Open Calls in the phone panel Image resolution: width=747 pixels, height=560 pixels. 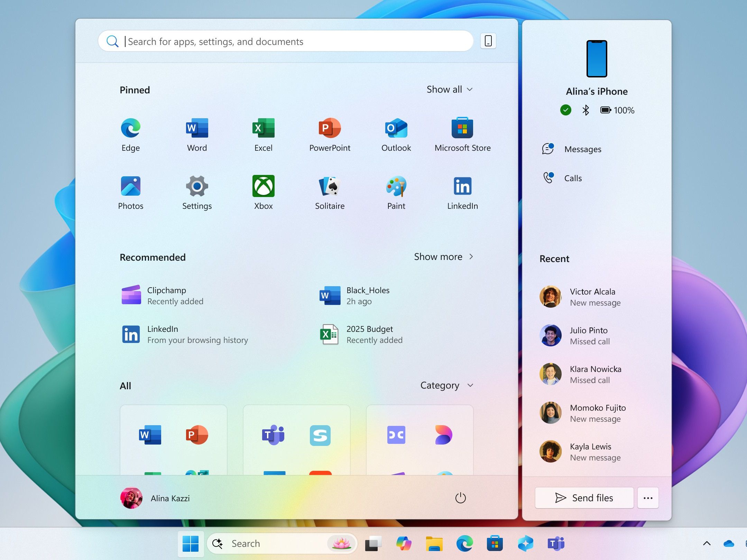[573, 178]
